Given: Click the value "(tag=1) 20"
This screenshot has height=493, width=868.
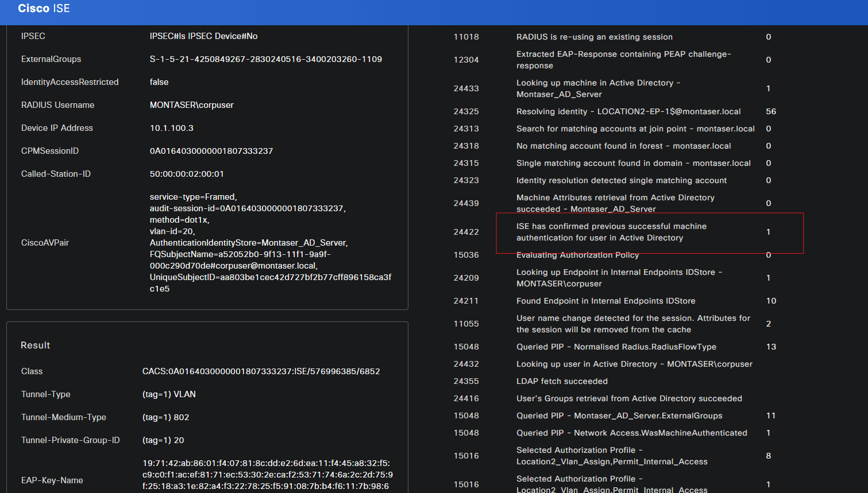Looking at the screenshot, I should point(163,440).
